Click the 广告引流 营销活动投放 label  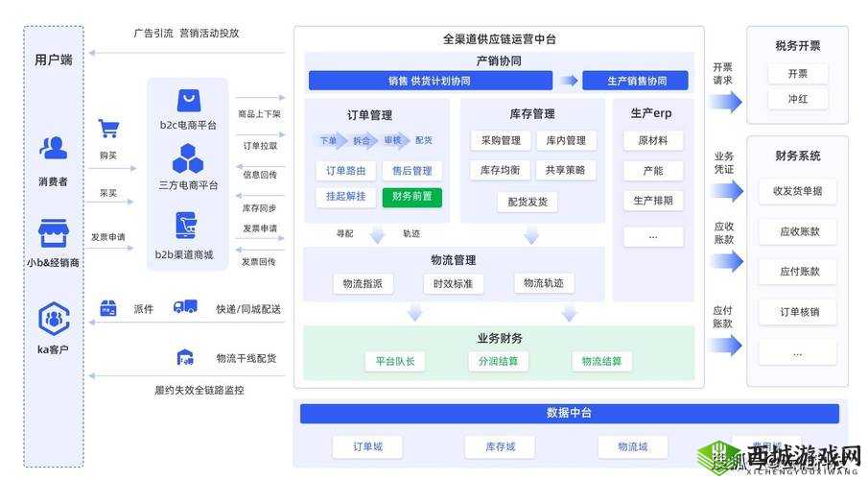point(187,34)
